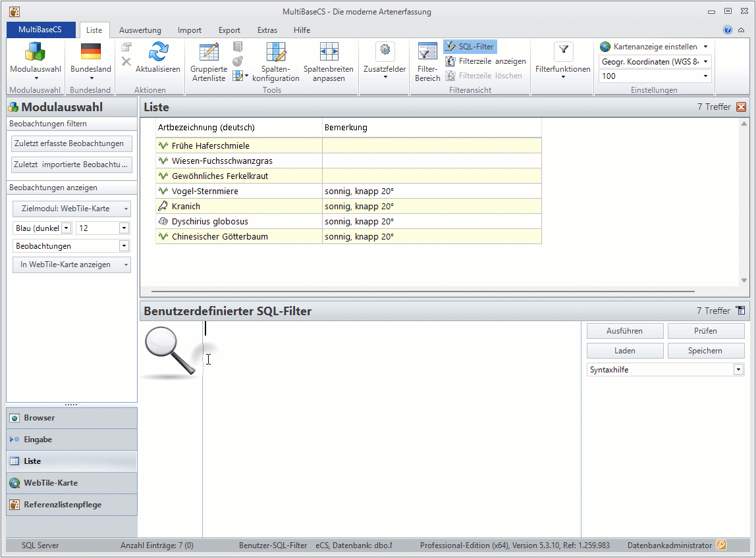Open Geogr. Koordinaten (WGS 84) dropdown

[x=706, y=62]
